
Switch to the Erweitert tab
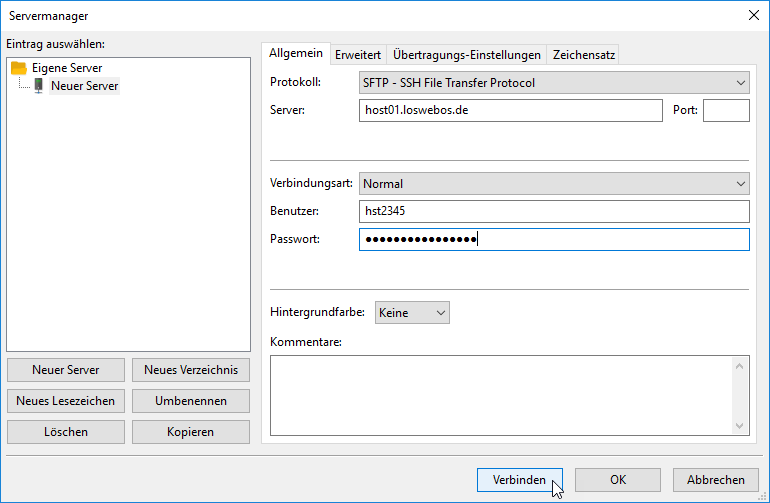coord(357,55)
